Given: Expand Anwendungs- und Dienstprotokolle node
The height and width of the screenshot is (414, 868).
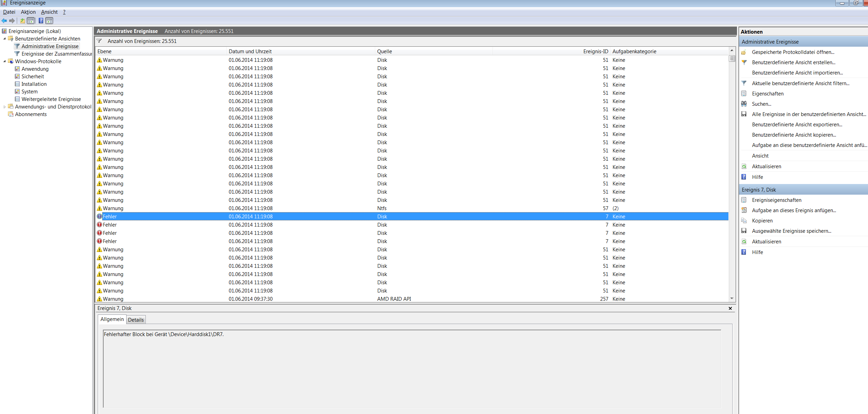Looking at the screenshot, I should point(4,107).
